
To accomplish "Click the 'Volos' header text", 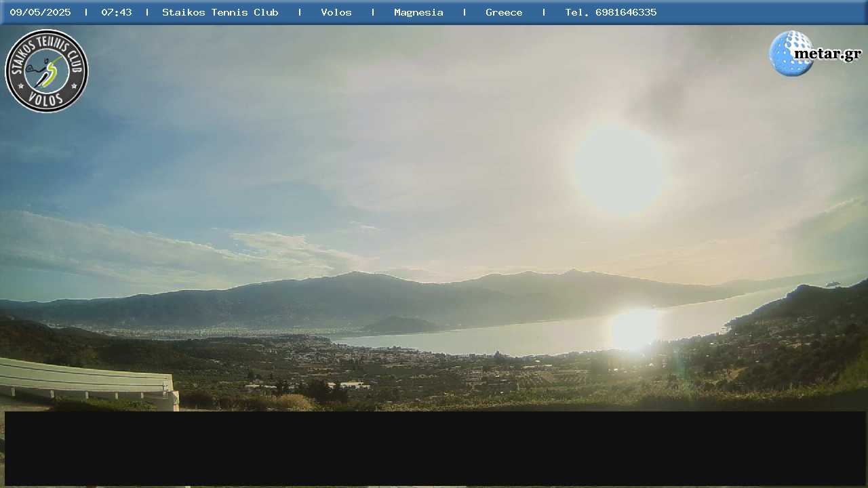I will click(x=336, y=12).
